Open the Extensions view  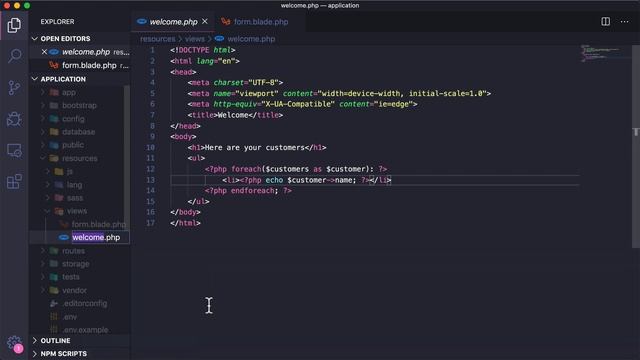(14, 181)
